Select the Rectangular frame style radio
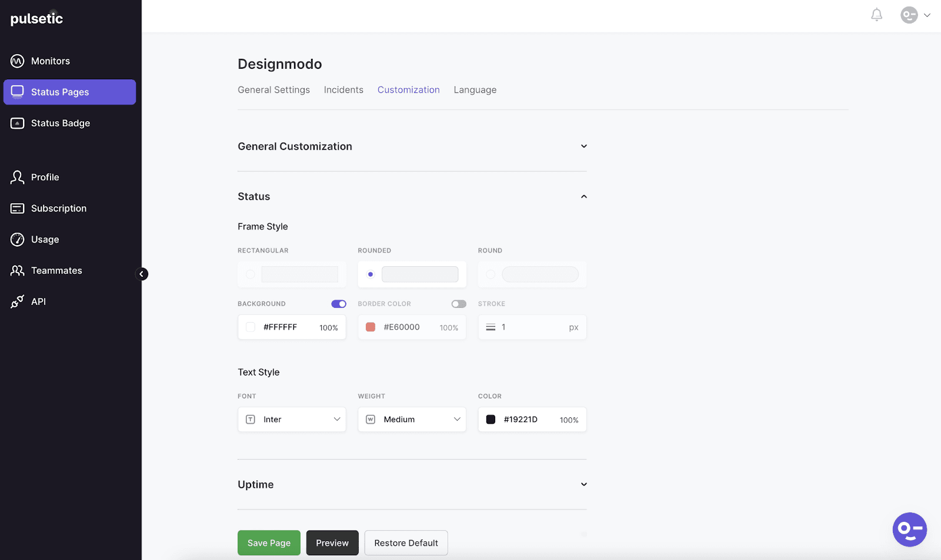 [251, 274]
